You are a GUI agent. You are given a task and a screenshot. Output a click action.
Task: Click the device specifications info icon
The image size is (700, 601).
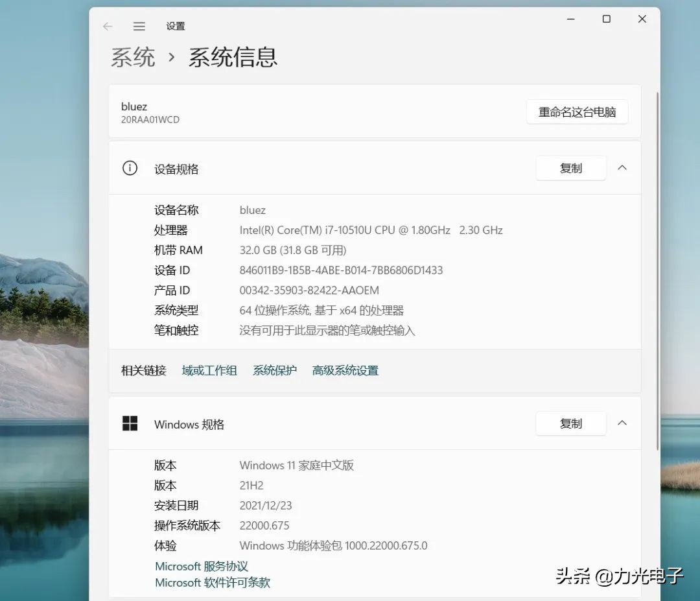(130, 169)
